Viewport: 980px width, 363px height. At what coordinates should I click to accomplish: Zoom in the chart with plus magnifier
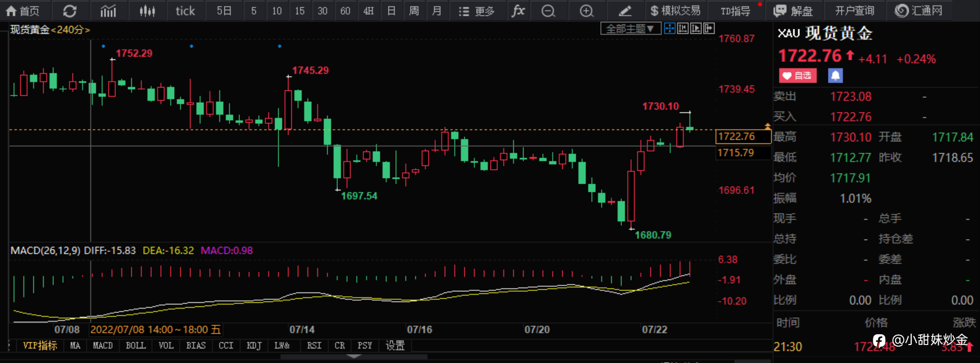(587, 11)
